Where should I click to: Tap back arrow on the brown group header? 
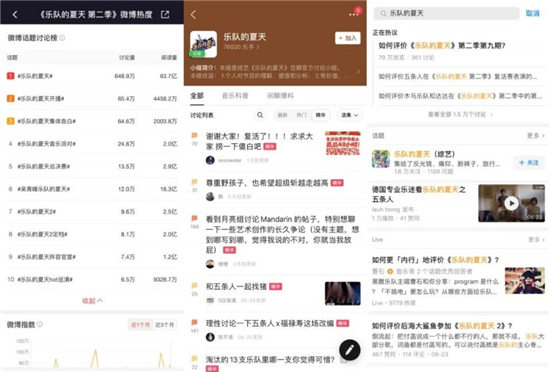pyautogui.click(x=193, y=14)
